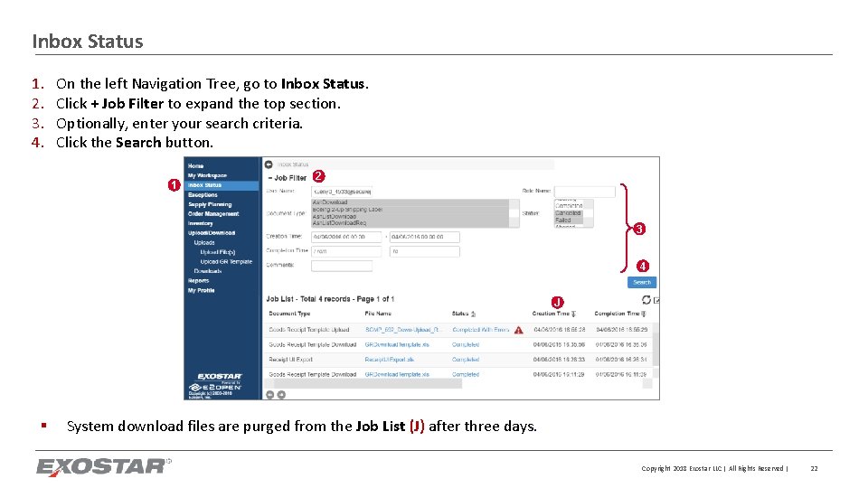Open My Profile in the navigation tree
The width and height of the screenshot is (868, 488).
(201, 290)
